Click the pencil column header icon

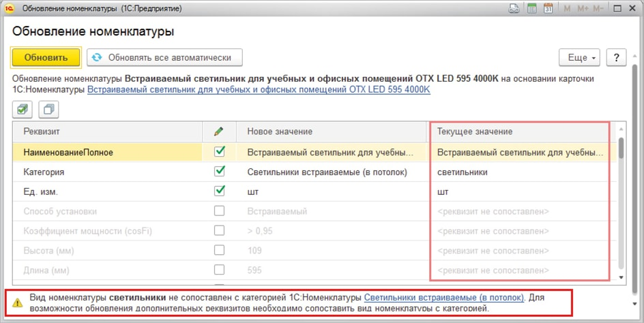[218, 131]
